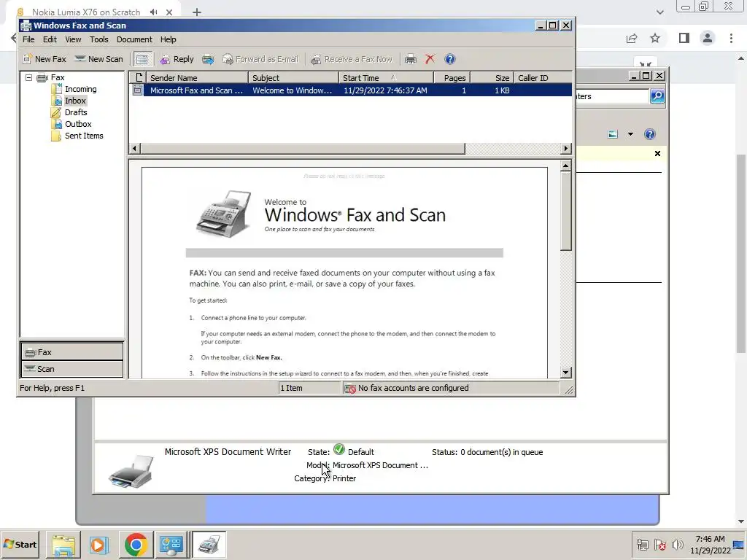This screenshot has height=560, width=747.
Task: Open the Tools menu
Action: (99, 39)
